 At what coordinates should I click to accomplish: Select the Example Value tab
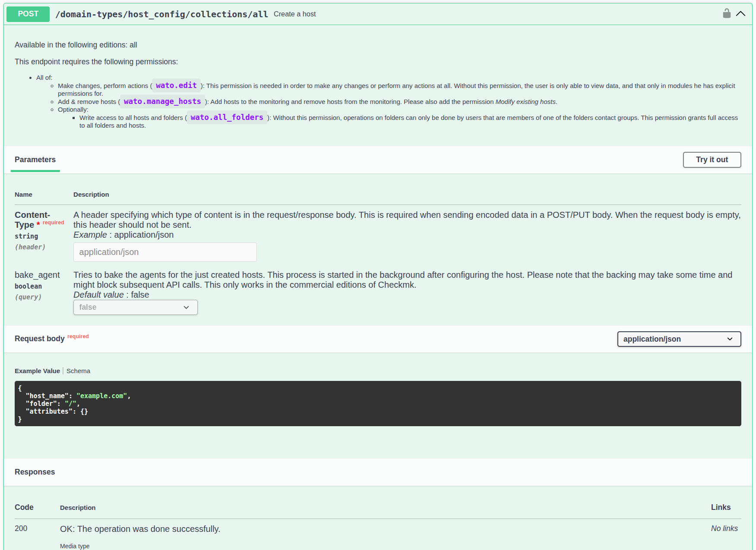[37, 371]
